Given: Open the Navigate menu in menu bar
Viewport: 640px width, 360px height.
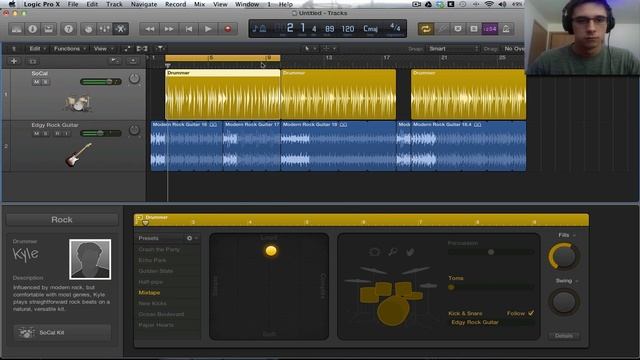Looking at the screenshot, I should point(144,4).
